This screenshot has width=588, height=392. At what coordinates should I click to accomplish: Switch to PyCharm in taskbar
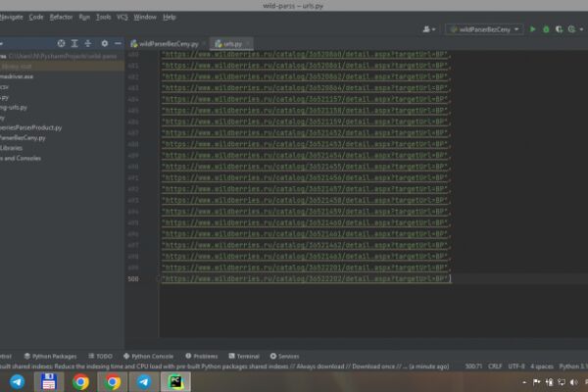pos(175,382)
